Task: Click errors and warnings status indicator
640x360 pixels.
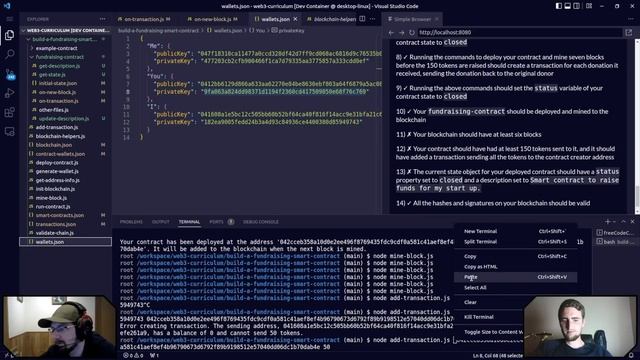Action: pyautogui.click(x=133, y=356)
